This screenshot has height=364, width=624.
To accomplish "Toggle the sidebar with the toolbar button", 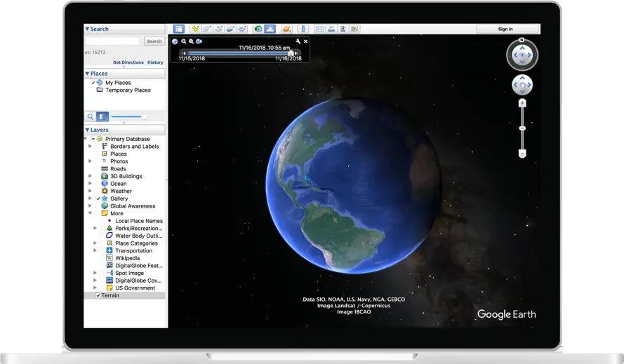I will click(179, 29).
